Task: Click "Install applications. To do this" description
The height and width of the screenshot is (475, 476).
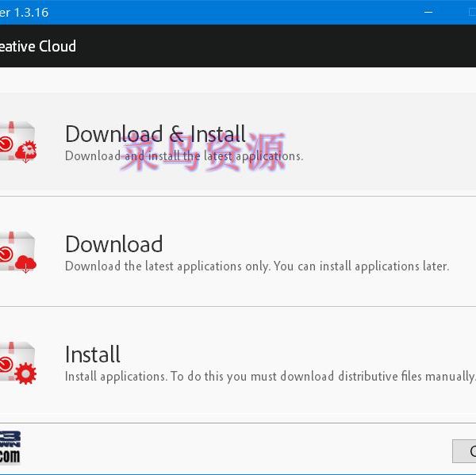Action: [x=268, y=377]
